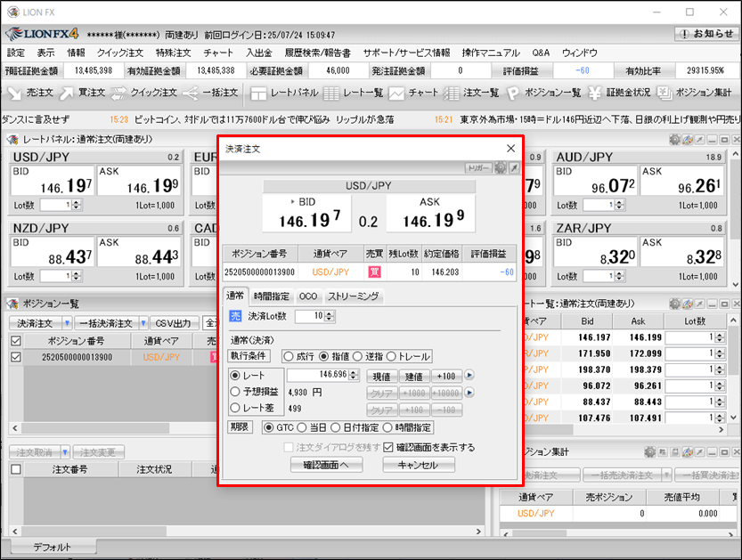Click the sell order (売注文) toolbar icon
The image size is (742, 560).
(x=13, y=92)
